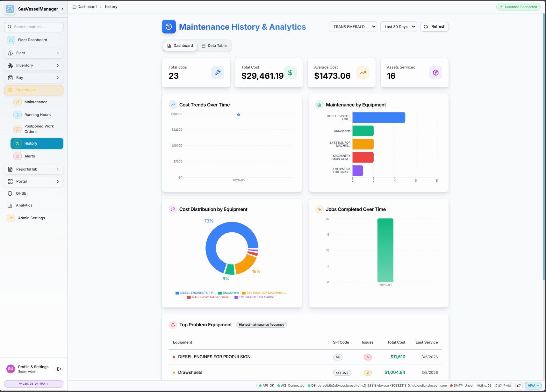Click the Running Hours clock icon
The width and height of the screenshot is (546, 392).
(x=17, y=114)
